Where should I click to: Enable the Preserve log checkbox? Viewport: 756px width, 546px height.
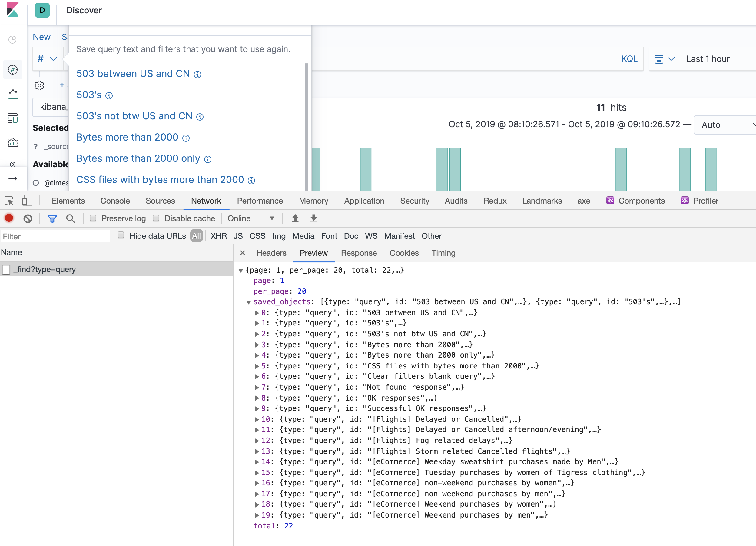pos(93,218)
